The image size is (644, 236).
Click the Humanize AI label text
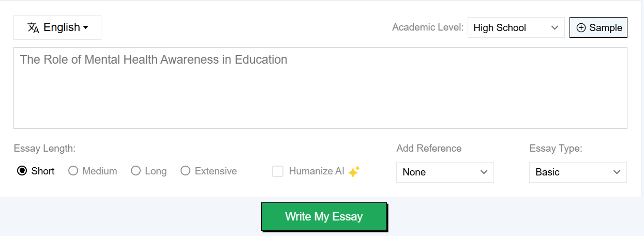click(317, 171)
